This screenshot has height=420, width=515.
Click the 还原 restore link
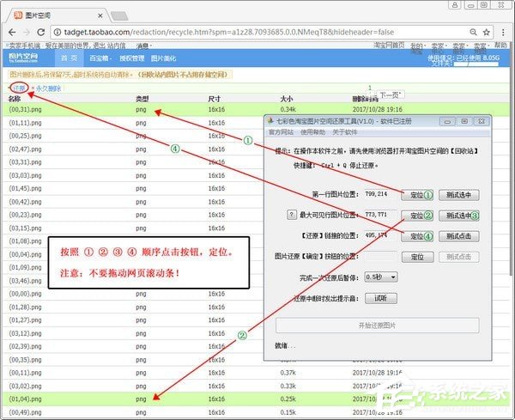pyautogui.click(x=19, y=88)
